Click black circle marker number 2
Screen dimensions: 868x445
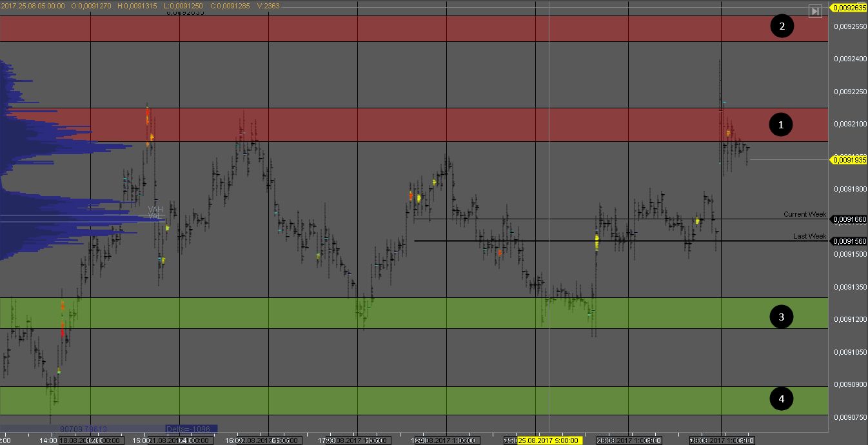(x=782, y=26)
